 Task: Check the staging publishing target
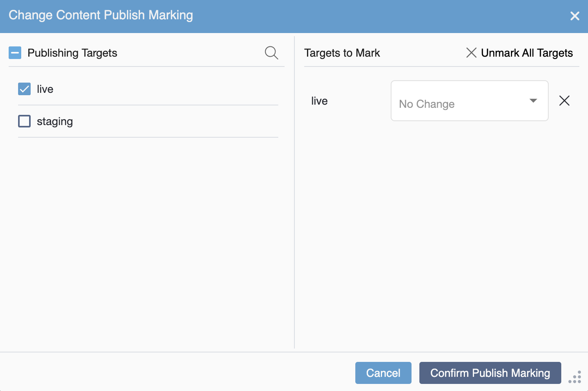click(24, 121)
